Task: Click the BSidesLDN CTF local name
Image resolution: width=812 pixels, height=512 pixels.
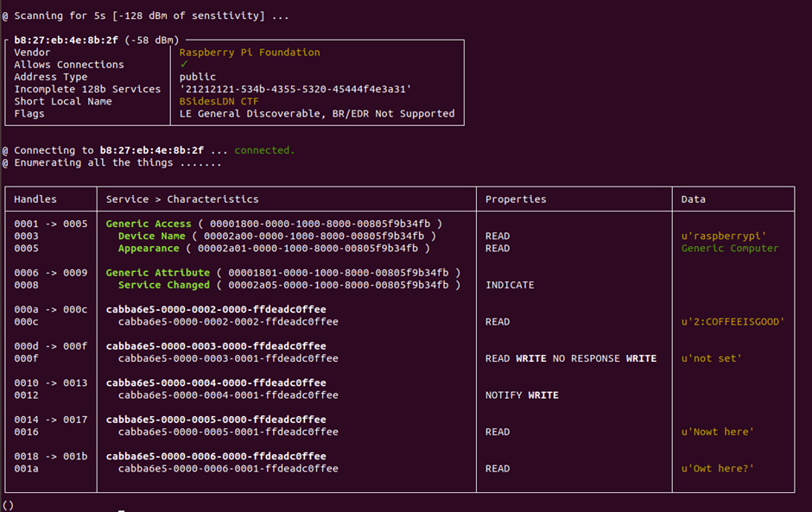Action: pos(219,102)
